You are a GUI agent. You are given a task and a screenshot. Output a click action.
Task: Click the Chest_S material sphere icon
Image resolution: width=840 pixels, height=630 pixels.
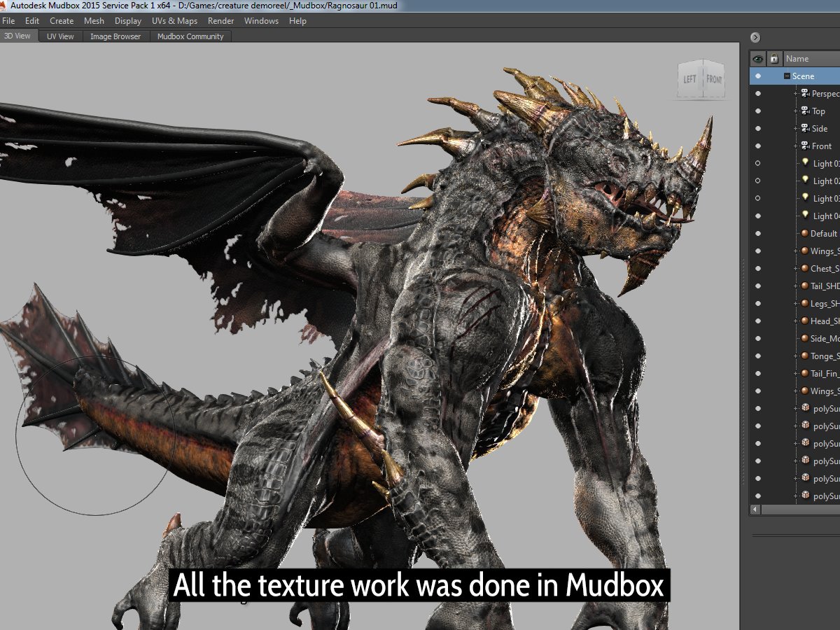click(x=805, y=268)
